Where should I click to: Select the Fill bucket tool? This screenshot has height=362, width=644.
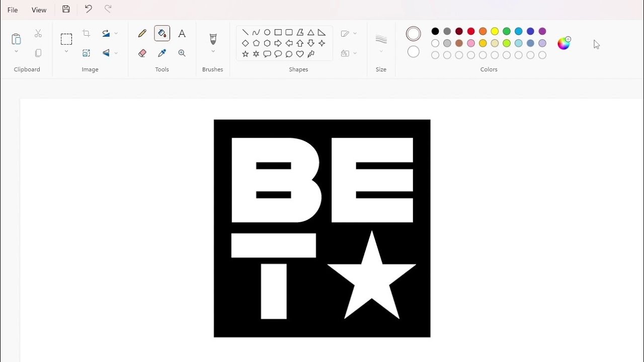click(x=162, y=34)
